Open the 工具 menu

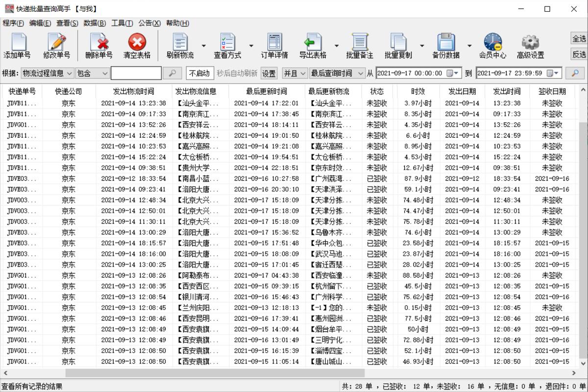[122, 23]
